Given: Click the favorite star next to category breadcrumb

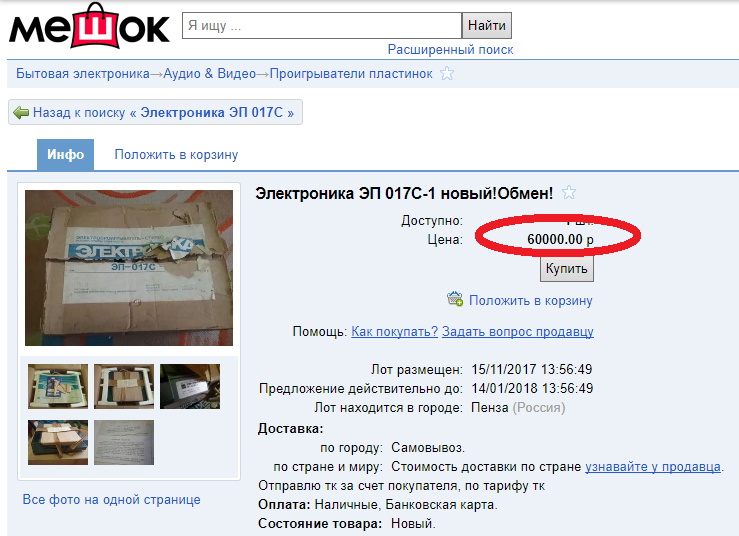Looking at the screenshot, I should tap(446, 74).
